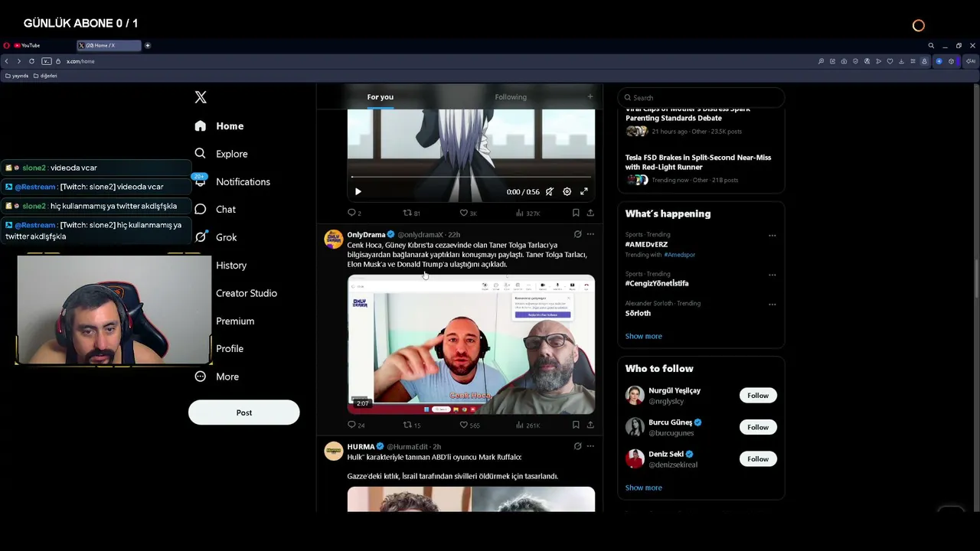Open browser profile account icon
980x551 pixels.
pyautogui.click(x=924, y=61)
